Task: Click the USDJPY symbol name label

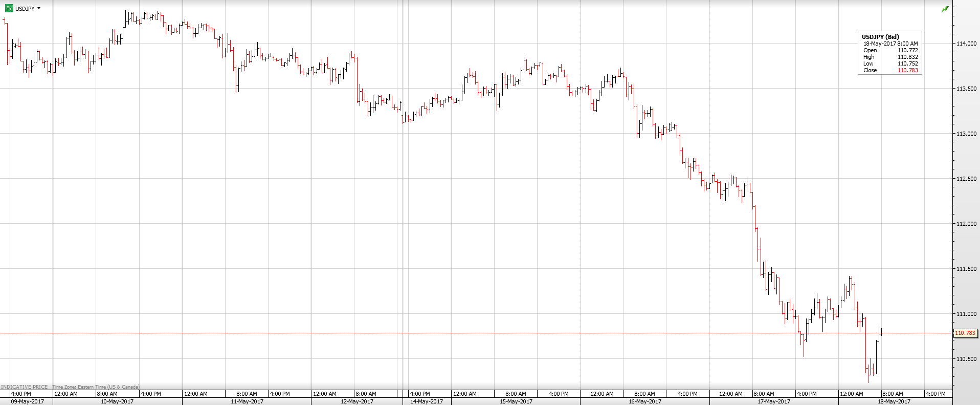Action: click(25, 9)
